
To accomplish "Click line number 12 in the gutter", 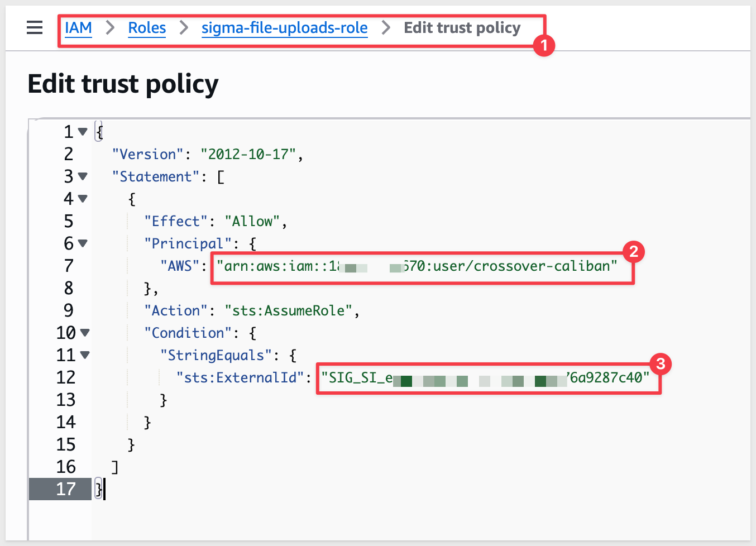I will coord(65,377).
